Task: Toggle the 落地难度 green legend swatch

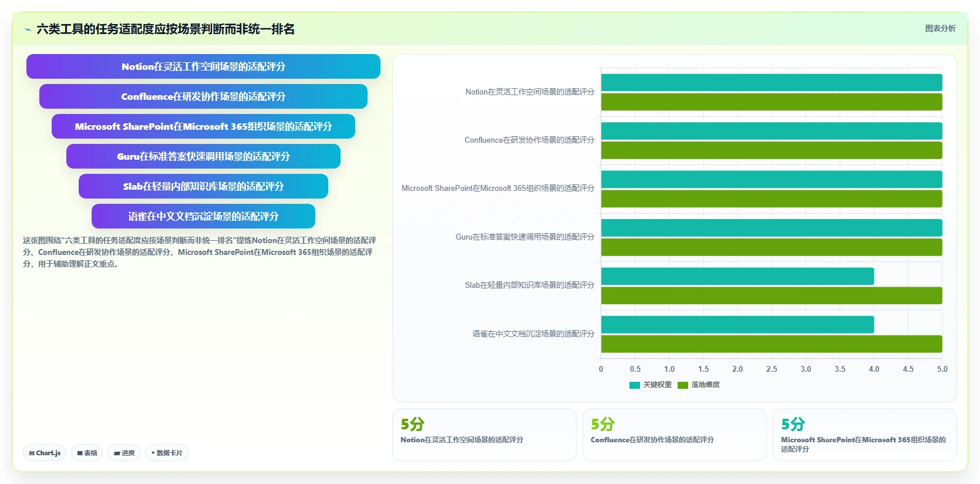Action: (682, 385)
